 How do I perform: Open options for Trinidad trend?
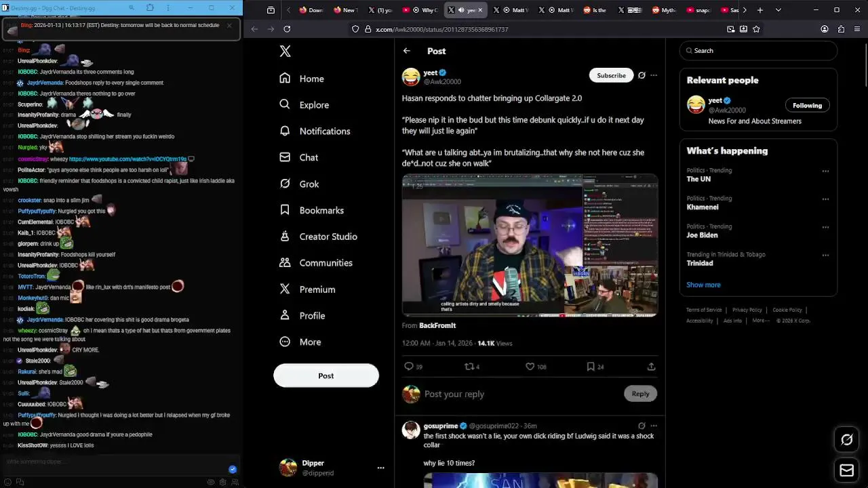pos(825,256)
